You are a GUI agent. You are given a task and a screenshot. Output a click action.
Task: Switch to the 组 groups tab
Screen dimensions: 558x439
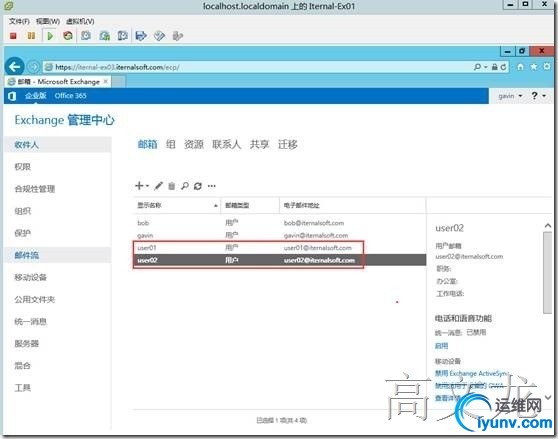point(170,144)
